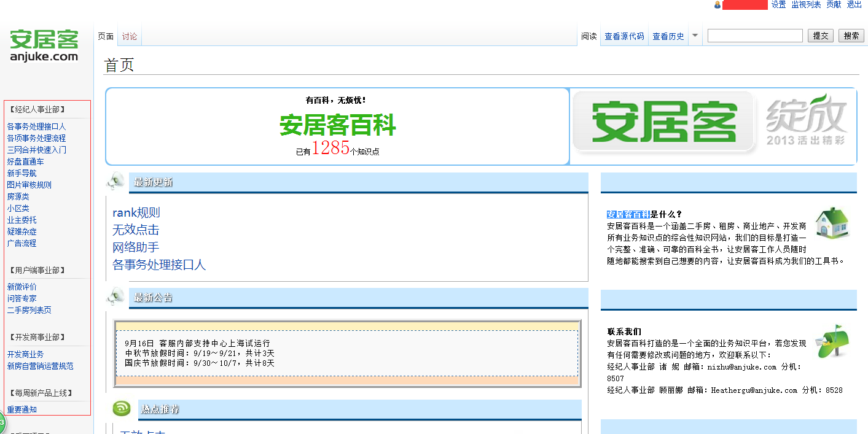Open 房源类 sidebar link

[x=18, y=196]
